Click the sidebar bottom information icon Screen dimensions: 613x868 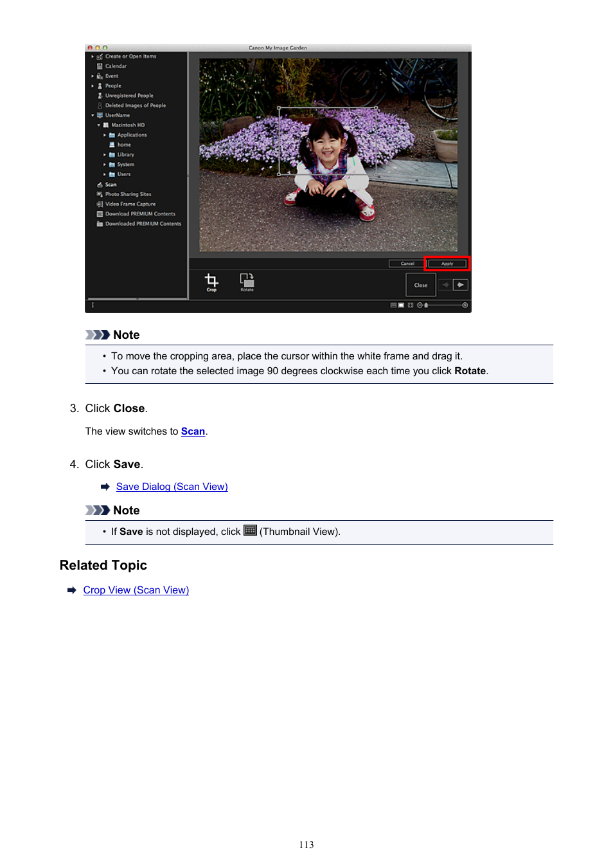pos(93,305)
